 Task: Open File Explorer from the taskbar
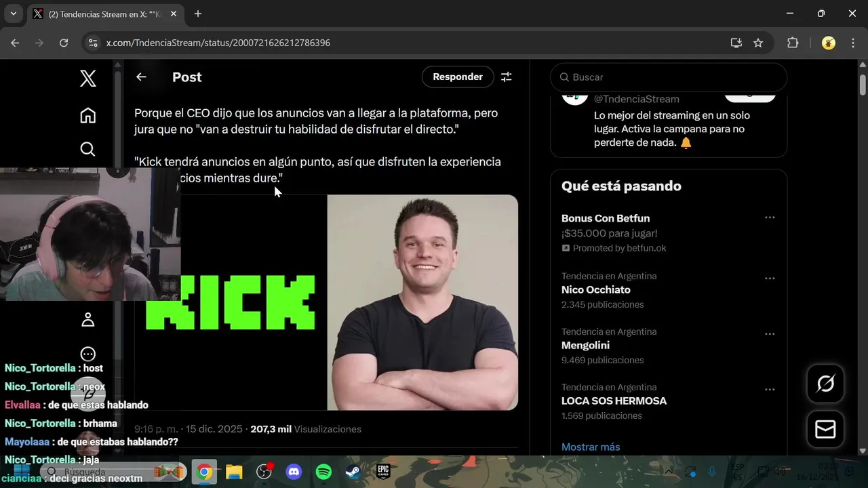[x=234, y=472]
